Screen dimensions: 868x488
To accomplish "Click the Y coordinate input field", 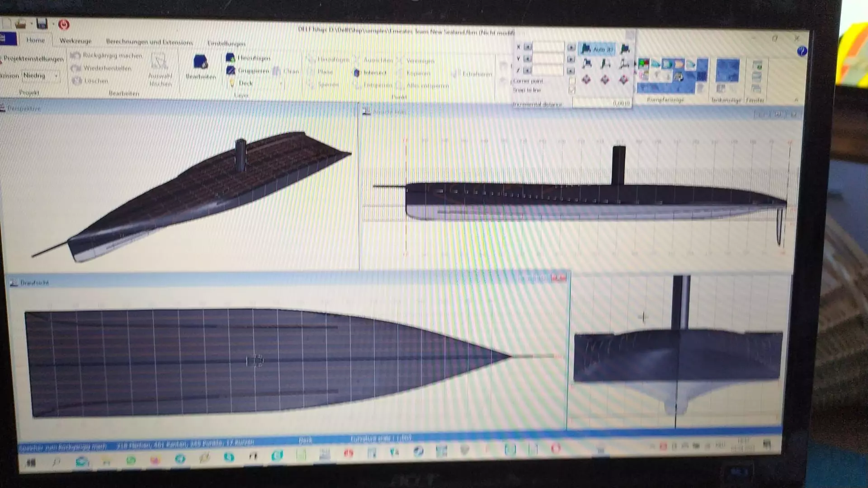I will [549, 59].
